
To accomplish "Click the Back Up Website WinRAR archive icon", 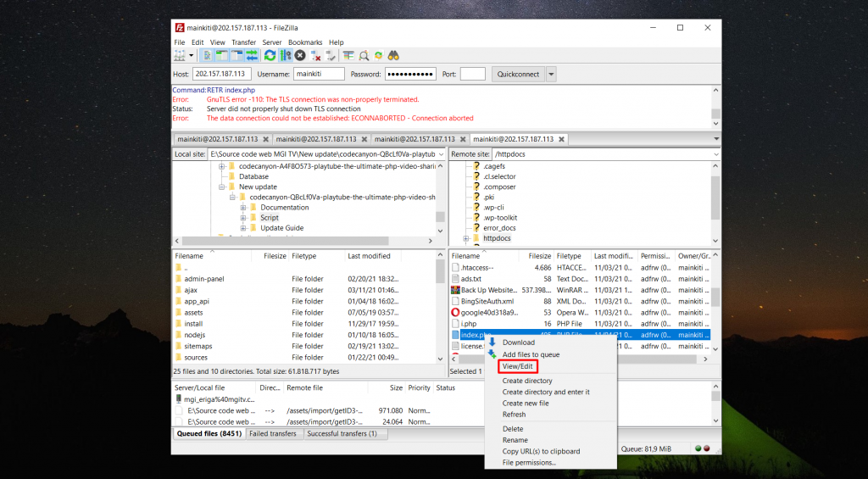I will 455,290.
